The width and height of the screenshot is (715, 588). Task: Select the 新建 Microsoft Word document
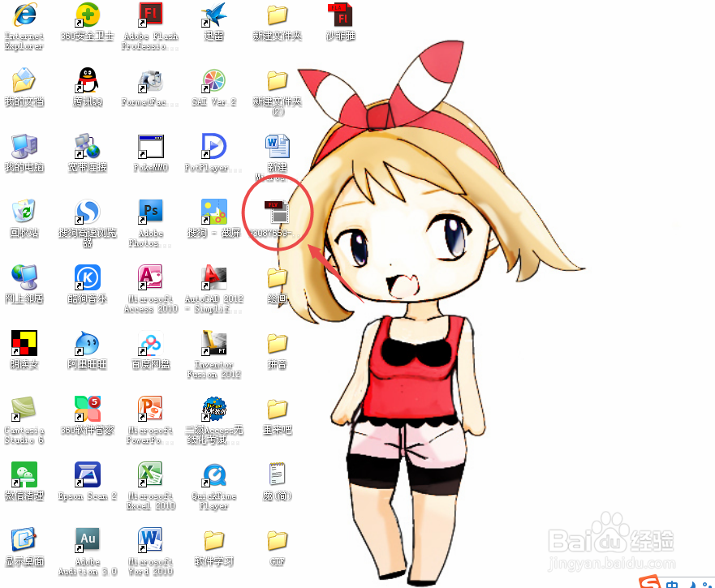(x=278, y=146)
